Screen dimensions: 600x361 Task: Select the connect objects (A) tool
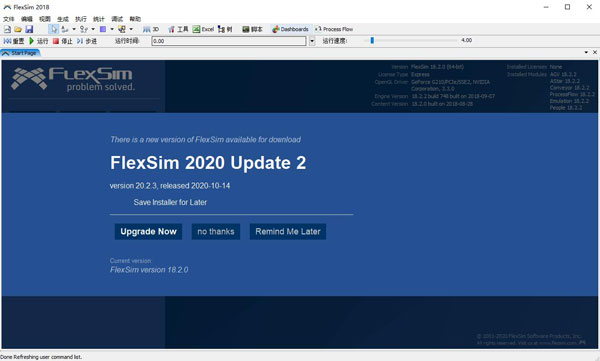(65, 29)
